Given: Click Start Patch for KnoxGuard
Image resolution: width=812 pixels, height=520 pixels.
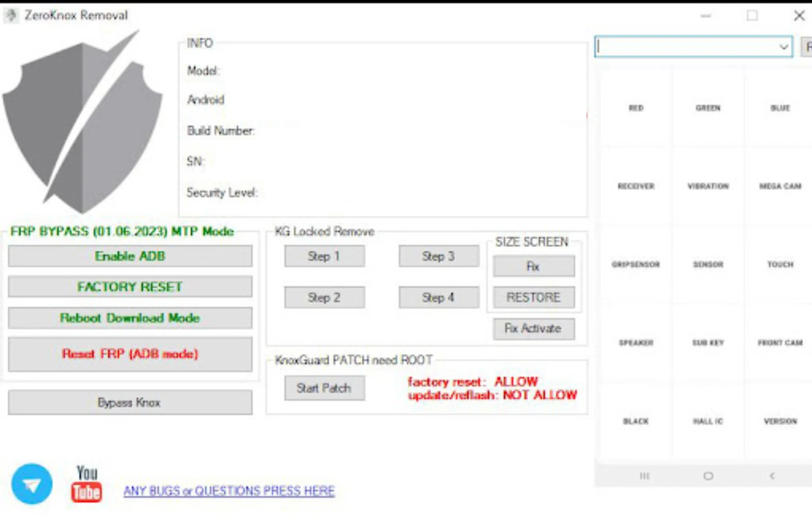Looking at the screenshot, I should coord(324,388).
